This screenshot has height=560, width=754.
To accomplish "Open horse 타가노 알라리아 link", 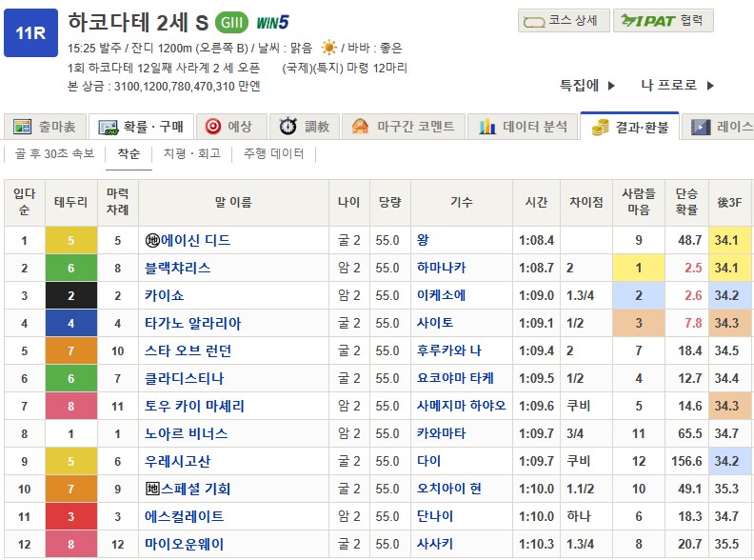I will (x=193, y=323).
